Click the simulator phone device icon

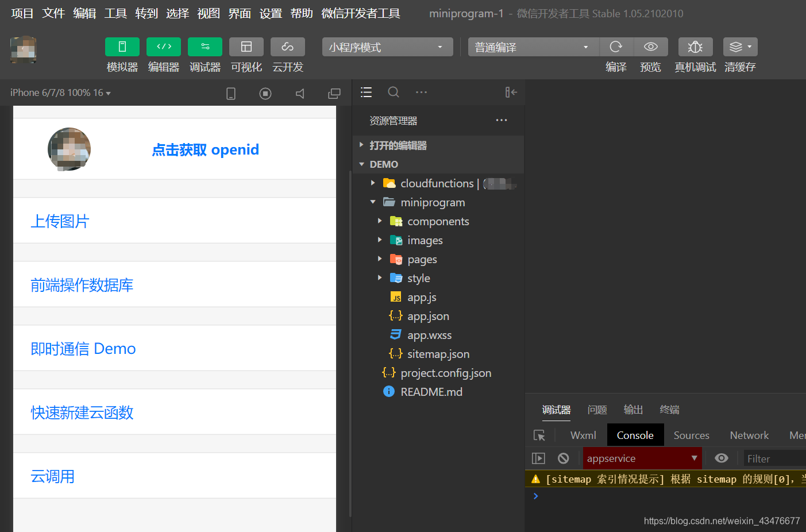[231, 93]
